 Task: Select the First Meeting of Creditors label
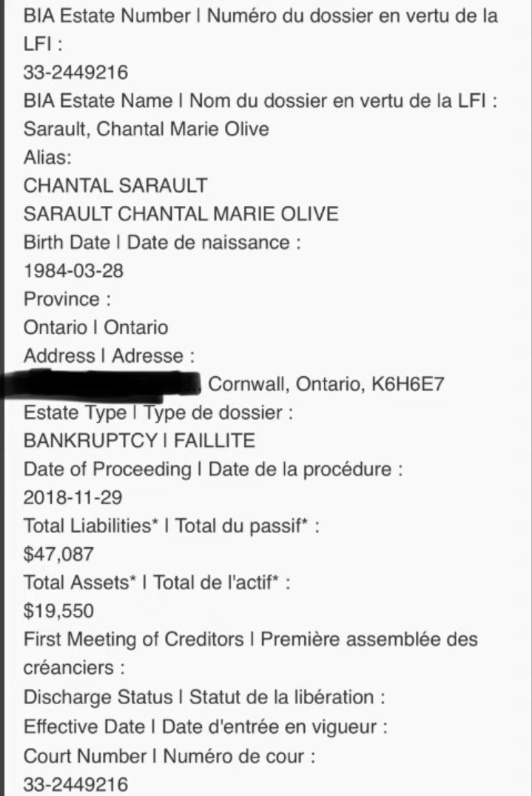[x=251, y=653]
